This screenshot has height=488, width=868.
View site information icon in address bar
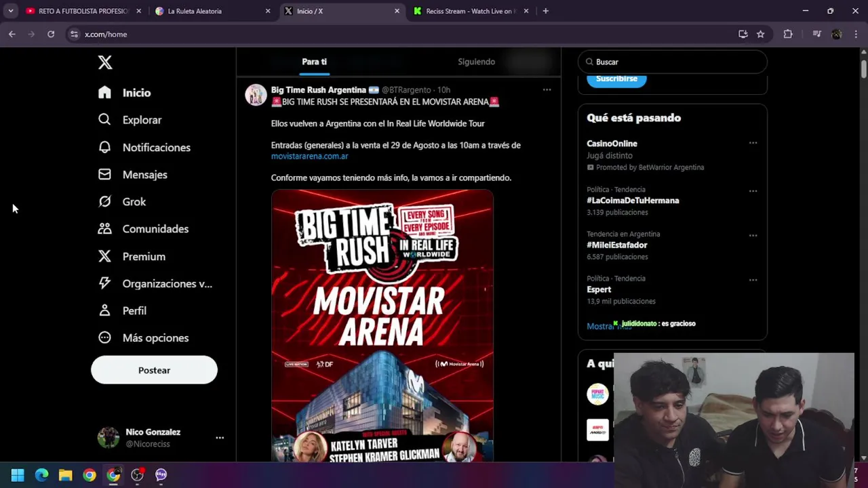(74, 34)
